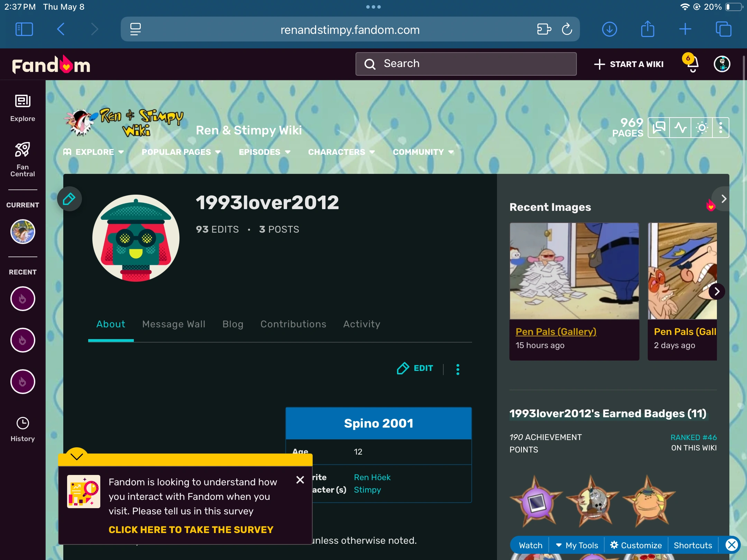Screen dimensions: 747x560
Task: Advance Recent Images carousel with arrow
Action: pyautogui.click(x=717, y=291)
